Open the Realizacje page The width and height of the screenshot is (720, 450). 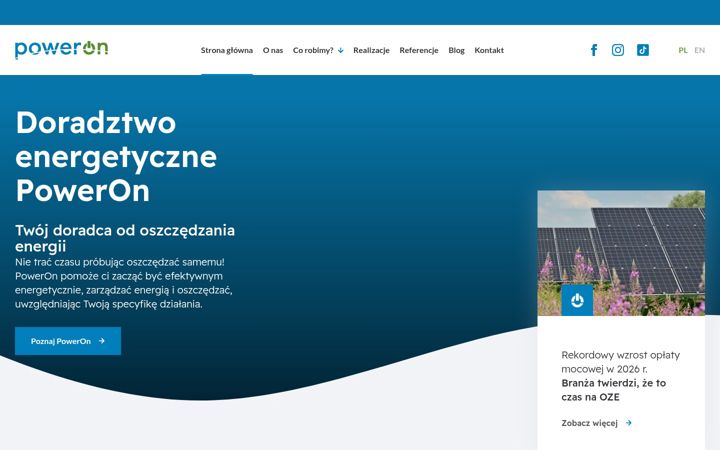pos(371,50)
